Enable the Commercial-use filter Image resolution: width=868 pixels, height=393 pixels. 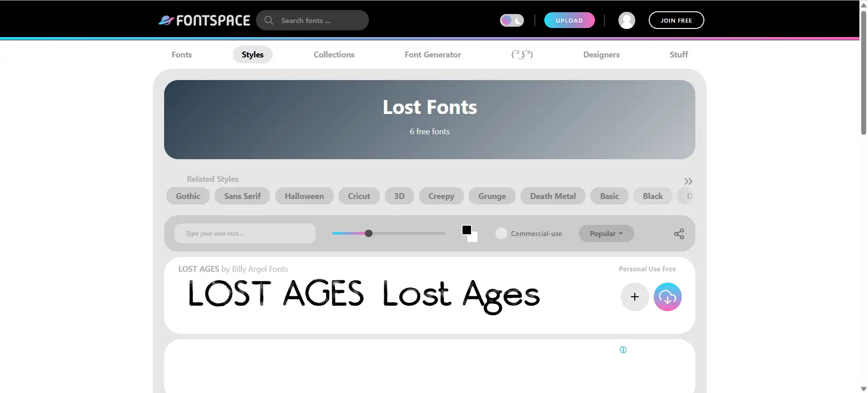coord(501,233)
